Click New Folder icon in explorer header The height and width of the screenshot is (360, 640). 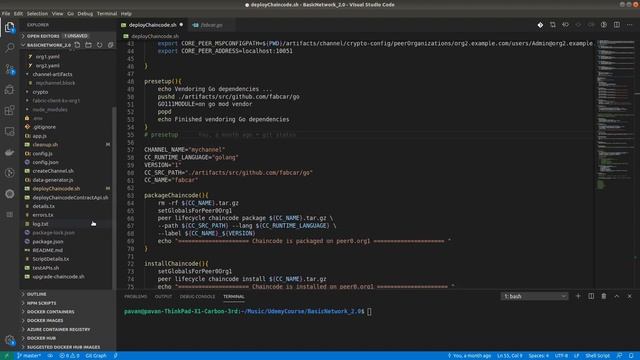coord(89,45)
